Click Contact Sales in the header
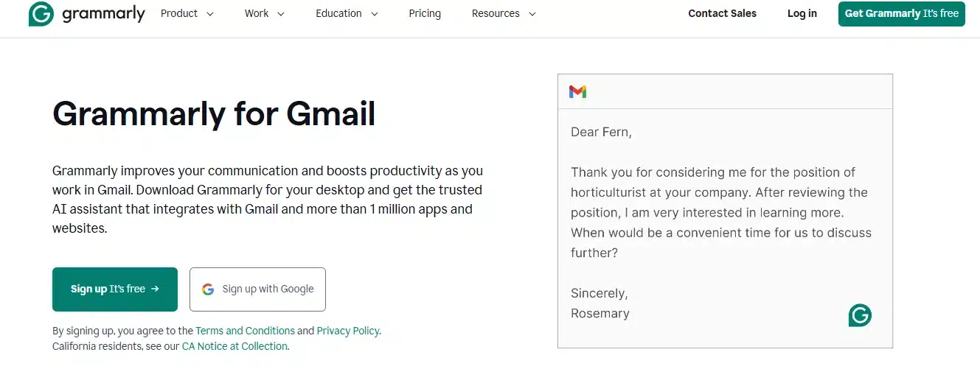Viewport: 980px width, 369px height. 722,13
